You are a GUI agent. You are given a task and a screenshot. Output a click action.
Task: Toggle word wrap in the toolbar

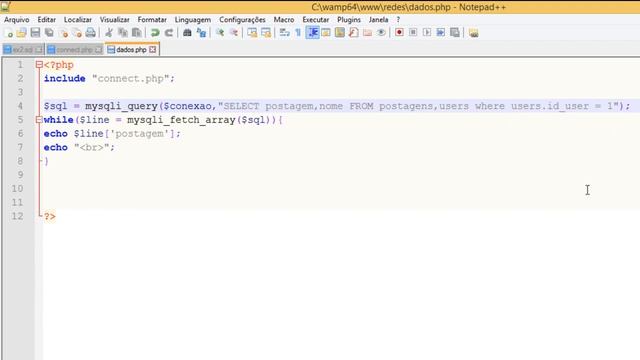coord(284,33)
